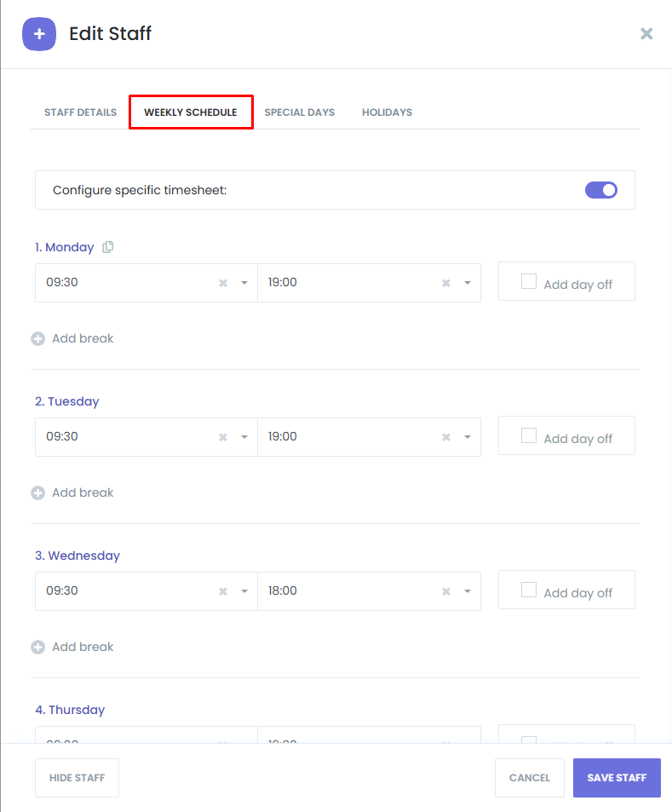The image size is (672, 812).
Task: Close the Edit Staff dialog
Action: point(646,34)
